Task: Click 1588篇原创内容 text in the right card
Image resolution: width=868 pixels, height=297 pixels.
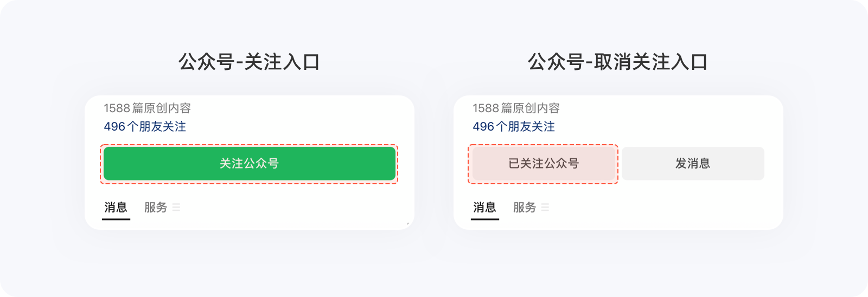Action: (x=516, y=108)
